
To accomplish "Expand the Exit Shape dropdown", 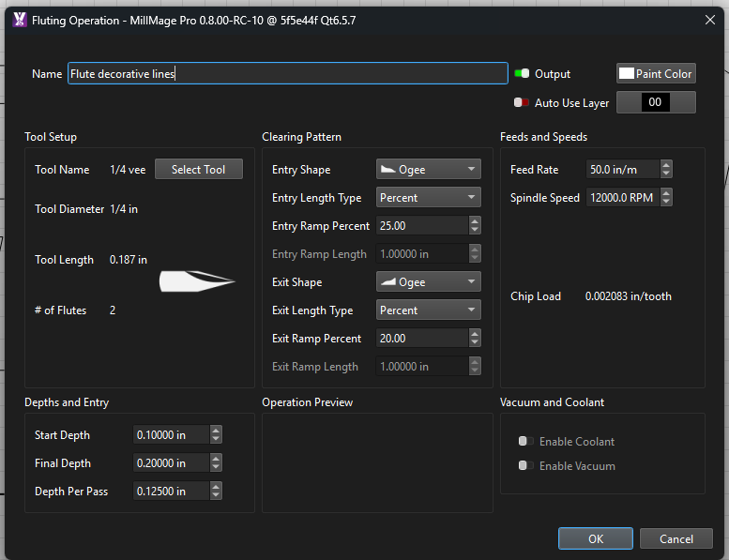I will pos(428,282).
